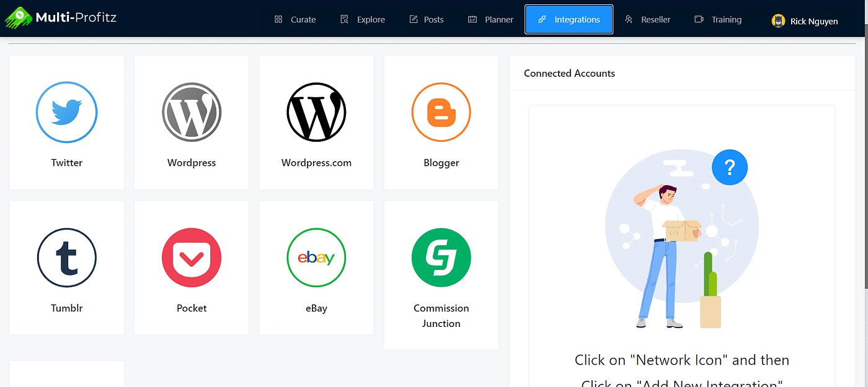Click the Posts edit icon
Screen dimensions: 868x387
coord(414,19)
